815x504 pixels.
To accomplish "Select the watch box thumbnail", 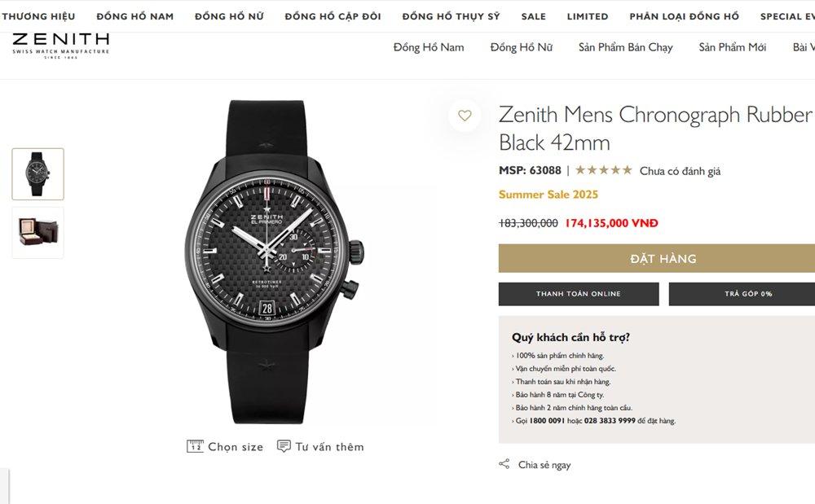I will click(x=37, y=233).
